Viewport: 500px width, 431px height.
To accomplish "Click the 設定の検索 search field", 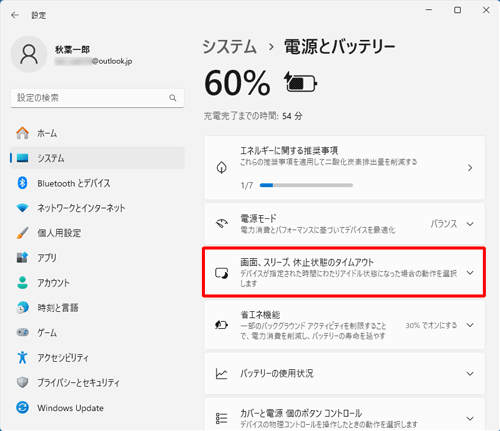I will (97, 98).
